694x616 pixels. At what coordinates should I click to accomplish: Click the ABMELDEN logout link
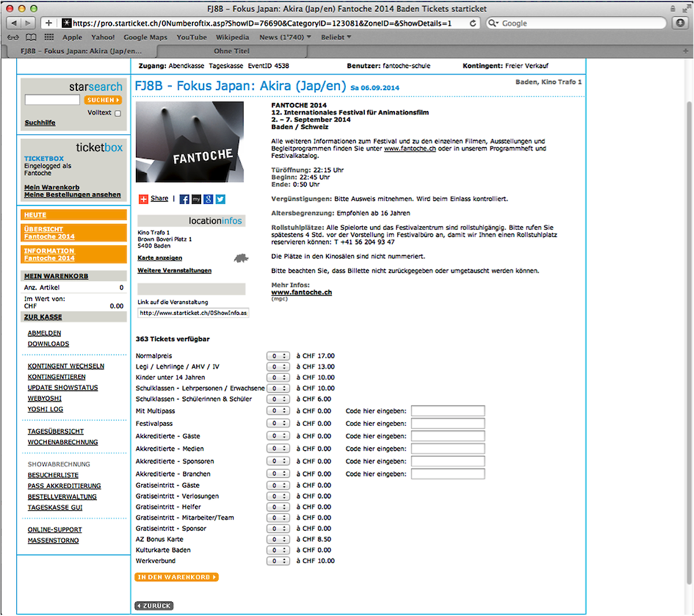45,333
